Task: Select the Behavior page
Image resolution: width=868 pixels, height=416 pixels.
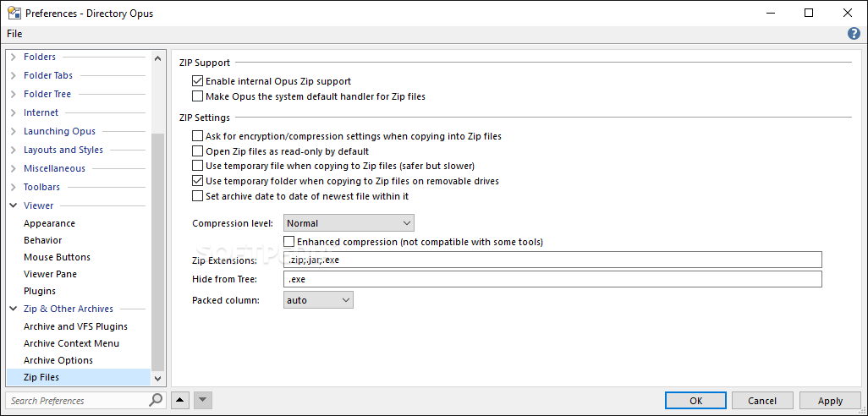Action: tap(42, 240)
